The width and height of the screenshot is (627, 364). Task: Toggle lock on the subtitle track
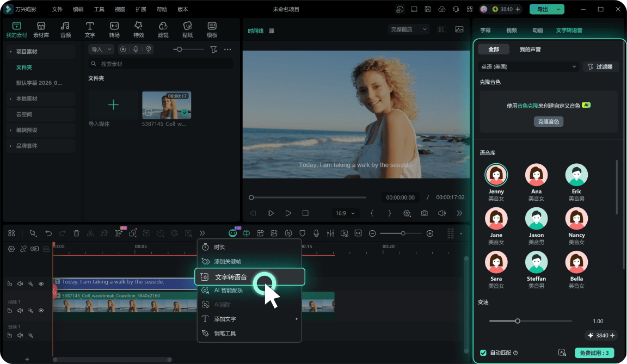point(10,283)
